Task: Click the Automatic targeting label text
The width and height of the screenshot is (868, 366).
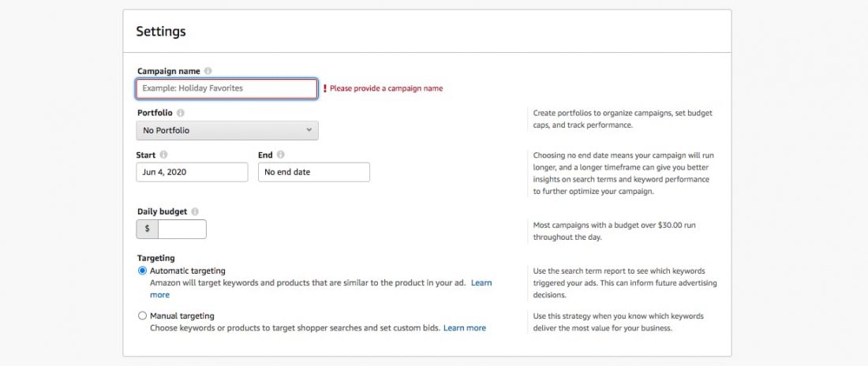Action: click(187, 271)
